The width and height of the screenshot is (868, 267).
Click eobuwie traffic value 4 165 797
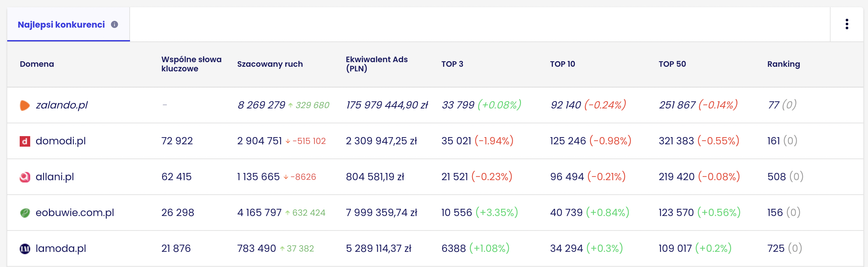point(259,212)
